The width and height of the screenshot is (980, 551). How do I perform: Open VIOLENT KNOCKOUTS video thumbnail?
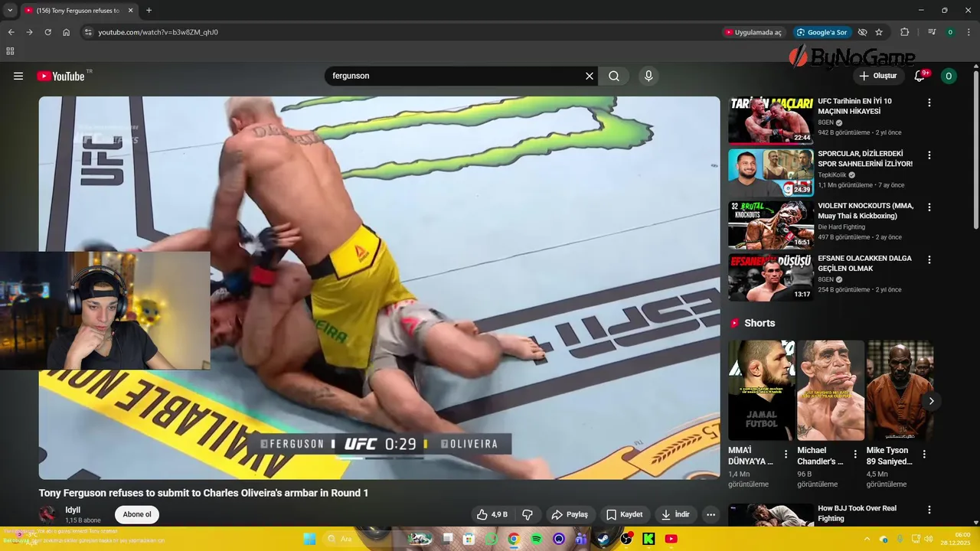770,225
